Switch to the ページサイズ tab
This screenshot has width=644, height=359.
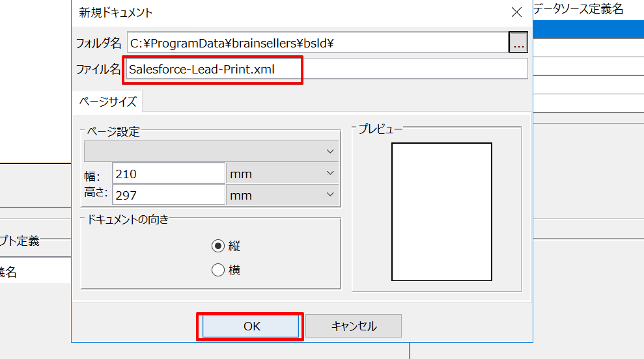(107, 101)
